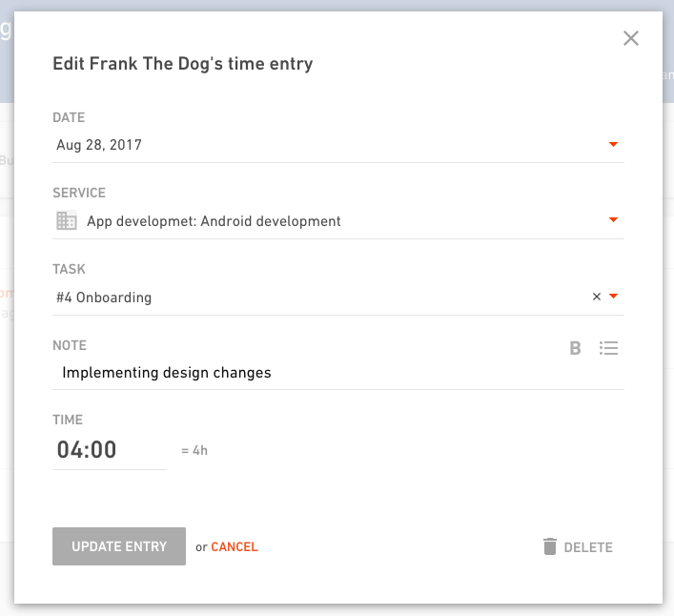
Task: Click the bold formatting icon for note
Action: [x=575, y=348]
